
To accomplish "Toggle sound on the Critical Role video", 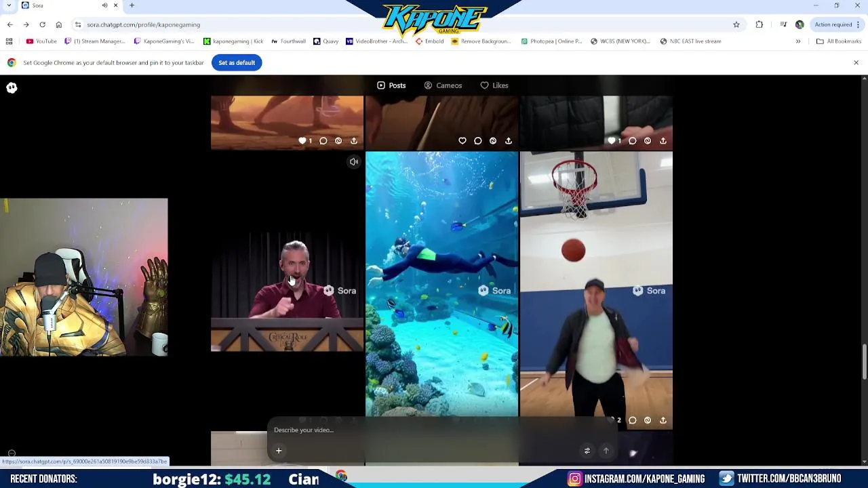I will [x=354, y=162].
